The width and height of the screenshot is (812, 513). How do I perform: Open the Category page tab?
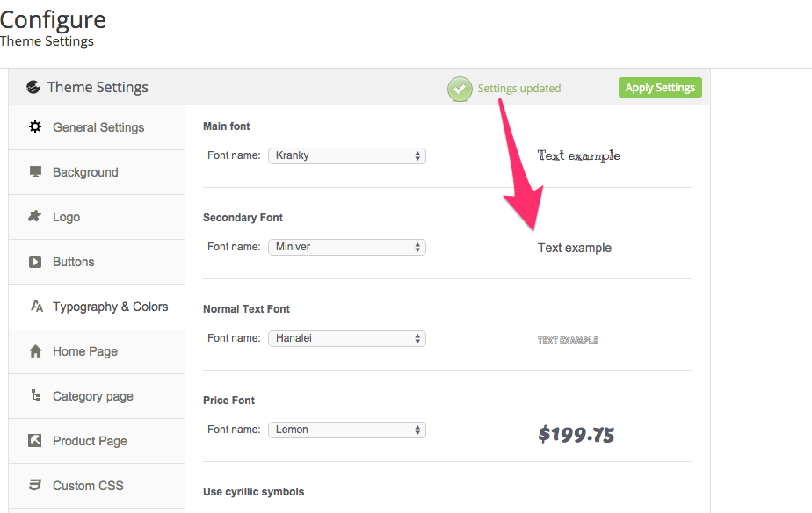(97, 396)
